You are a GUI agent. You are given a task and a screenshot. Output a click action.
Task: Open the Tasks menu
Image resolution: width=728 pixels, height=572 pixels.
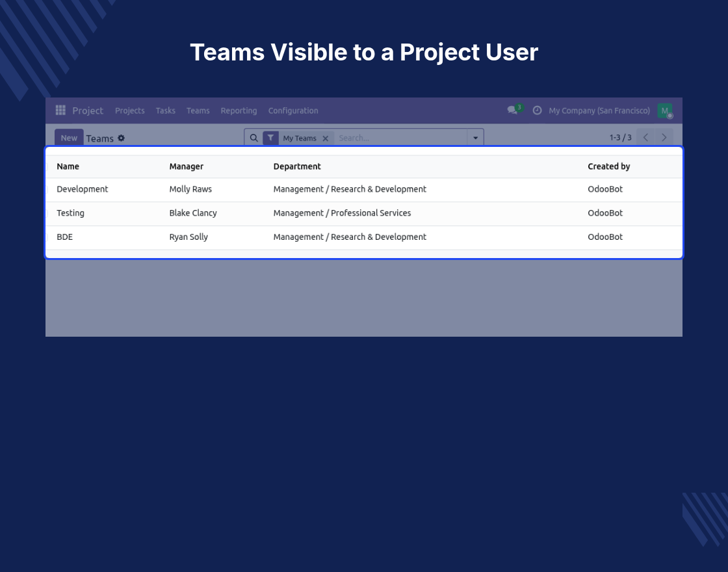click(165, 110)
